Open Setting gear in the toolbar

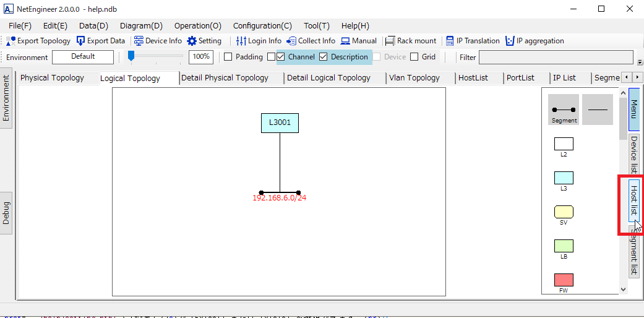(x=192, y=41)
